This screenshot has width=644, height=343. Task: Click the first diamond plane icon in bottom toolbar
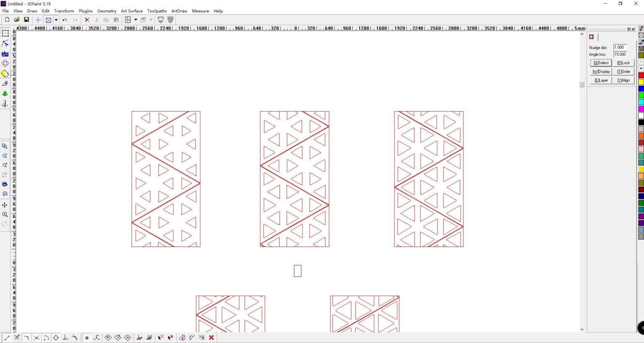tap(108, 338)
